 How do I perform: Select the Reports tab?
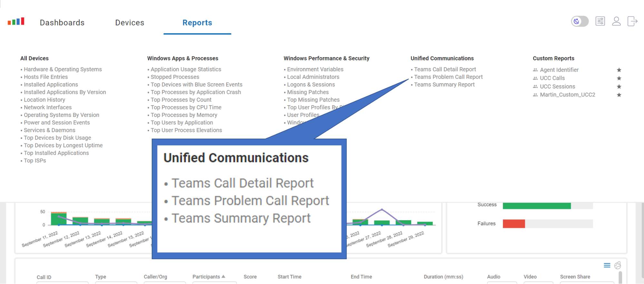[x=197, y=23]
